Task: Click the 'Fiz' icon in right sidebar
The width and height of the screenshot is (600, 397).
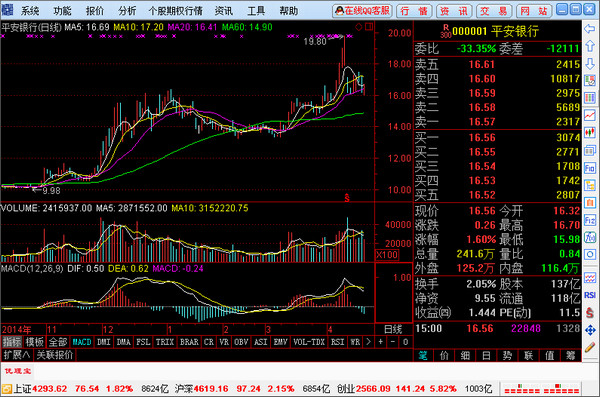Action: pos(590,221)
